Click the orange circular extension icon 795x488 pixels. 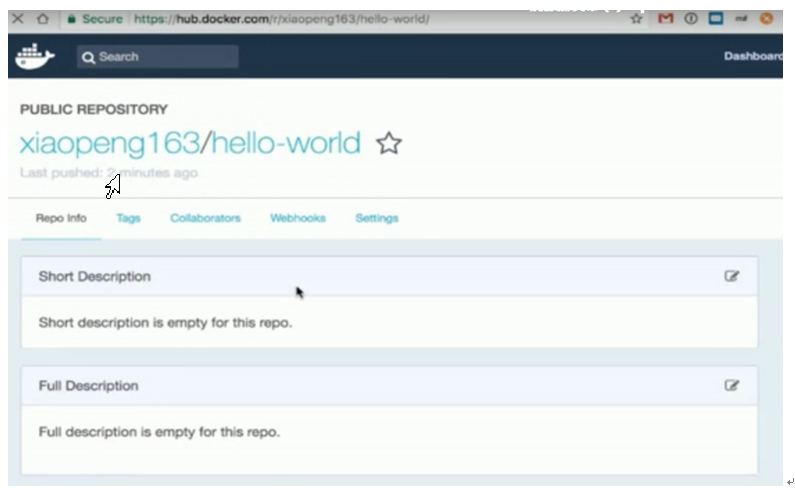[x=767, y=19]
